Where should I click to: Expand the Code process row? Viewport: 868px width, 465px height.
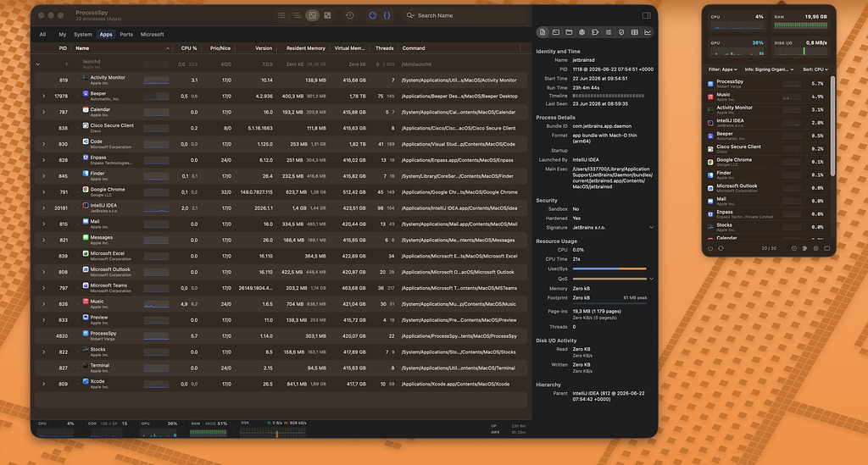tap(43, 144)
